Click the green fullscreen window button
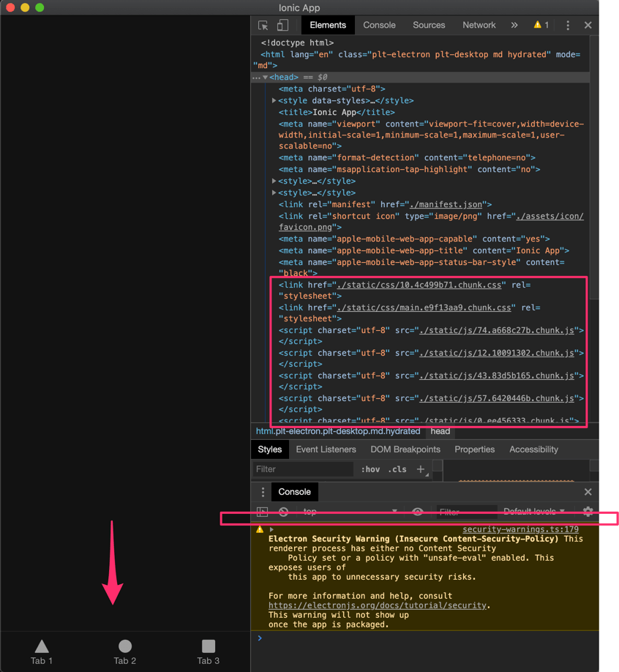This screenshot has width=619, height=672. (40, 7)
